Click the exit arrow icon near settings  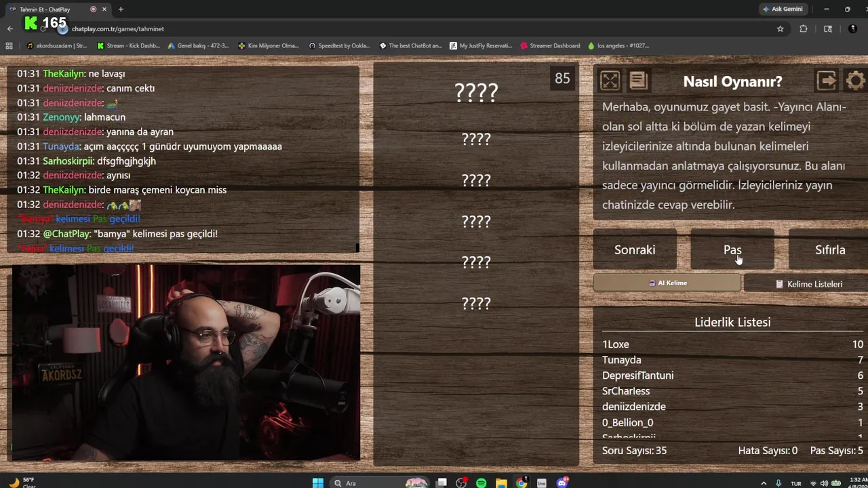[x=827, y=81]
